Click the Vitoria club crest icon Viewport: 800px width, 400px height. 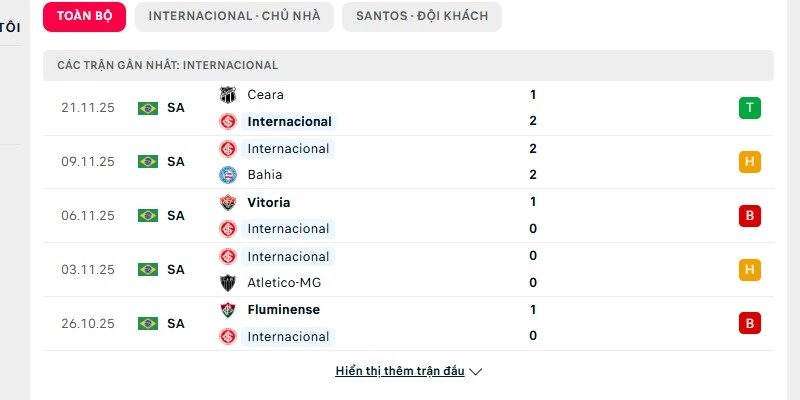pos(228,202)
